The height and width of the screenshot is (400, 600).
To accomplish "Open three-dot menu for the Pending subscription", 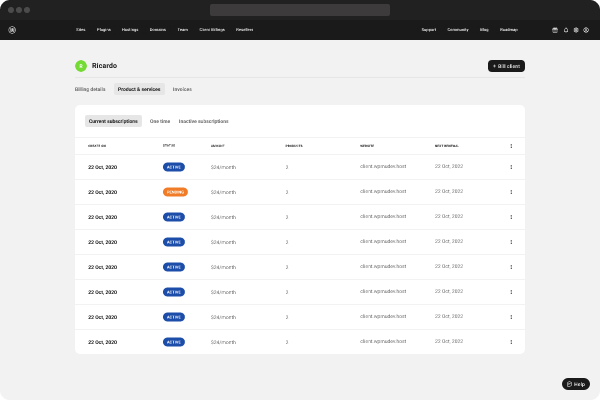I will coord(511,191).
